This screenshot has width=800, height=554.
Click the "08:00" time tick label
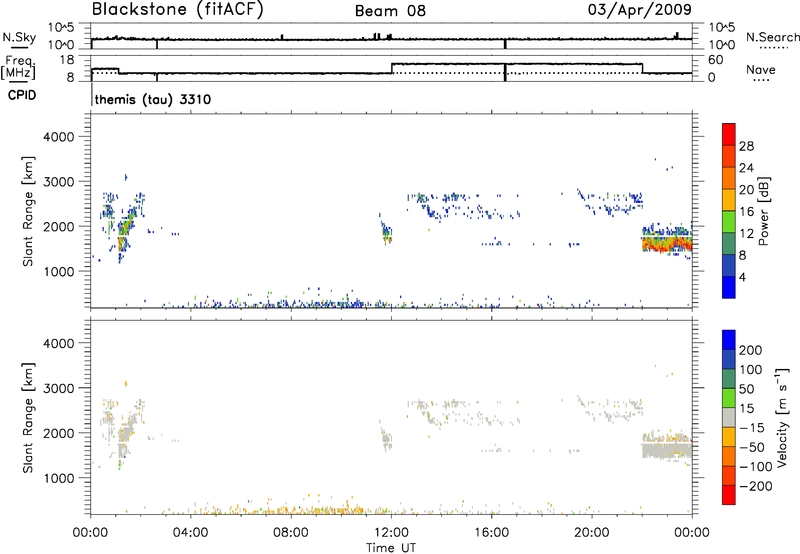point(291,533)
